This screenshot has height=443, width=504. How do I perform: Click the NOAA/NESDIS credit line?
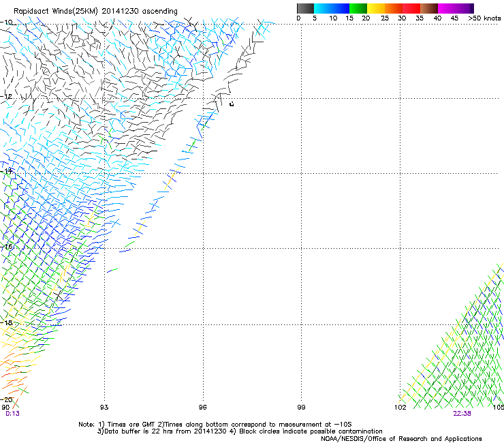coord(401,439)
